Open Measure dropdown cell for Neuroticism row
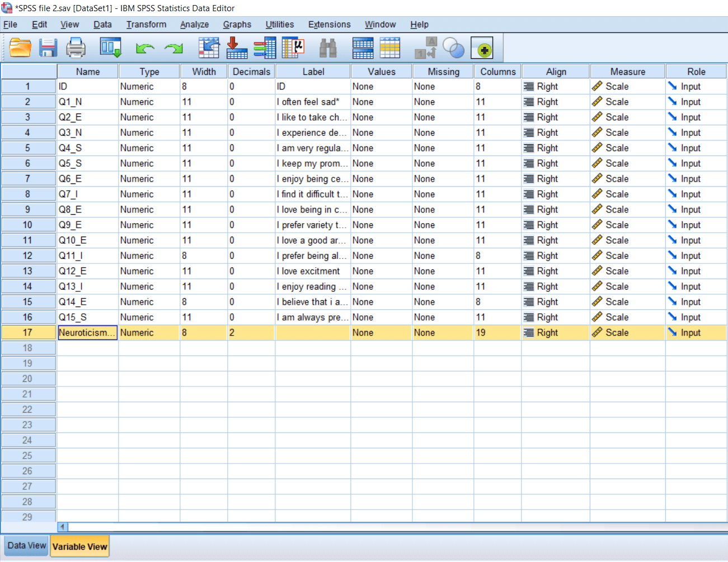Screen dimensions: 728x562 pos(627,333)
